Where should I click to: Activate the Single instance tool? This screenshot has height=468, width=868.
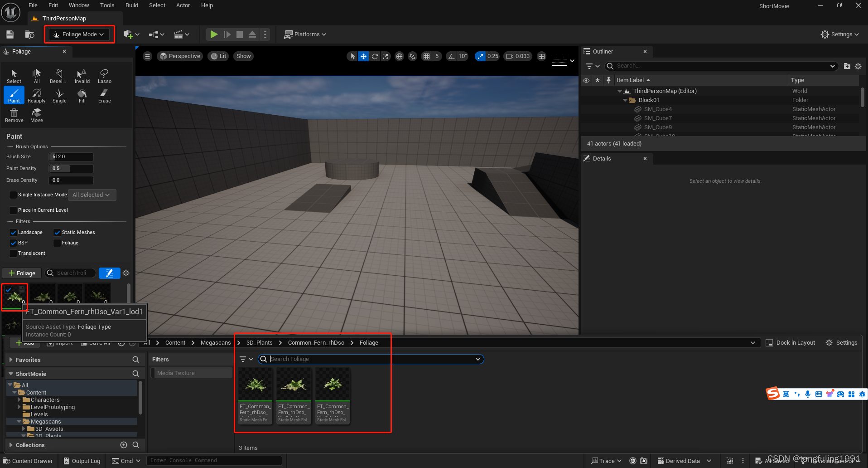(59, 95)
